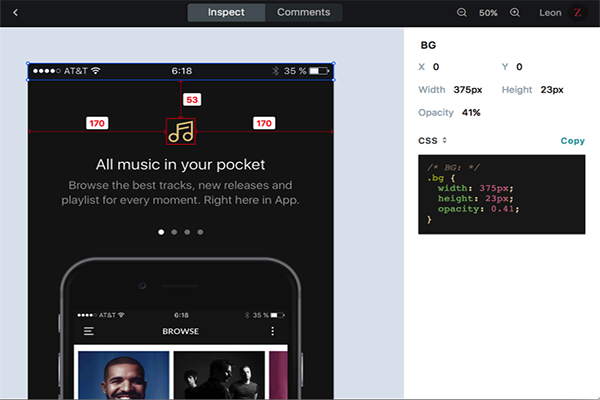The width and height of the screenshot is (600, 400).
Task: Open the CSS format dropdown
Action: [432, 140]
